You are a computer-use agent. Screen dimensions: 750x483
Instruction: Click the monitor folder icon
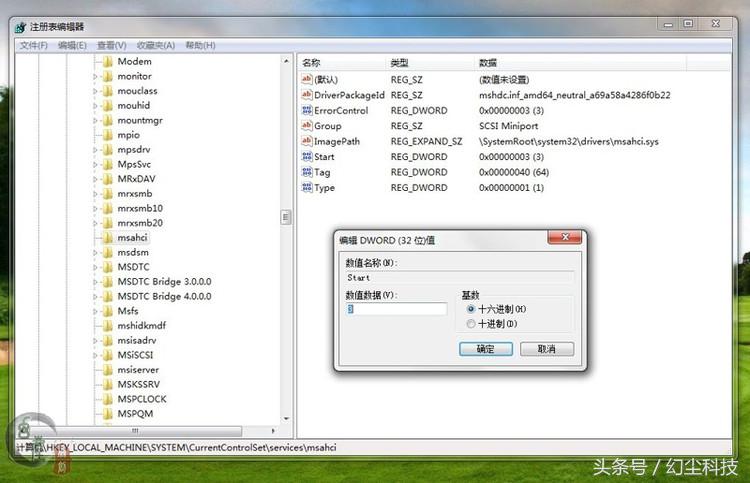(x=108, y=76)
